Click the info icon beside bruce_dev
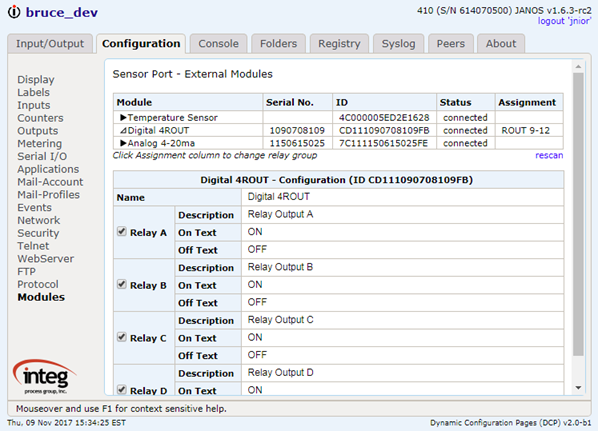Image resolution: width=598 pixels, height=431 pixels. [x=14, y=12]
